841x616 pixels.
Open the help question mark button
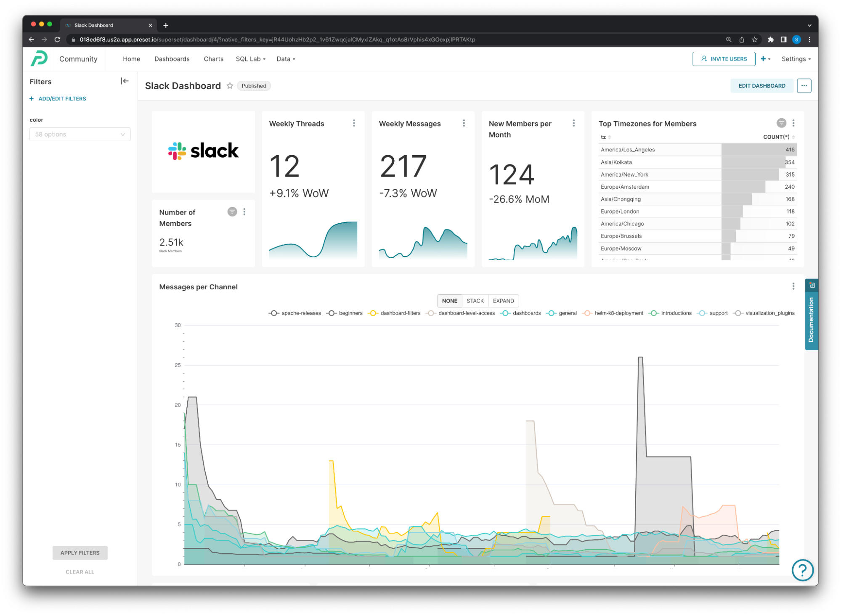(802, 570)
